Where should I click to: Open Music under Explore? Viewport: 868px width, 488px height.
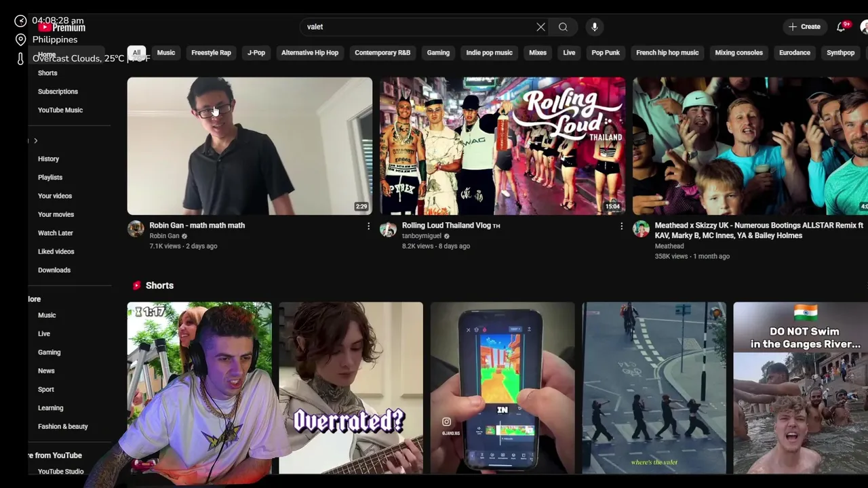[47, 315]
